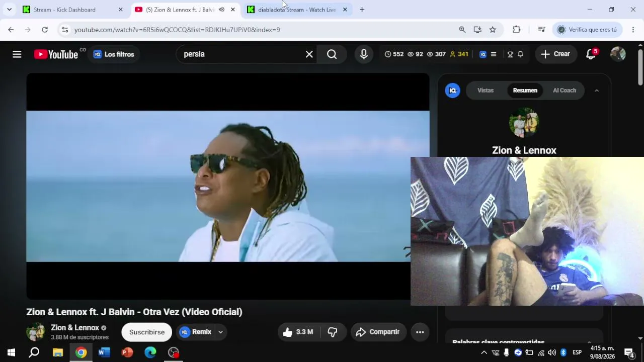
Task: Open the Windows Start menu
Action: 11,352
